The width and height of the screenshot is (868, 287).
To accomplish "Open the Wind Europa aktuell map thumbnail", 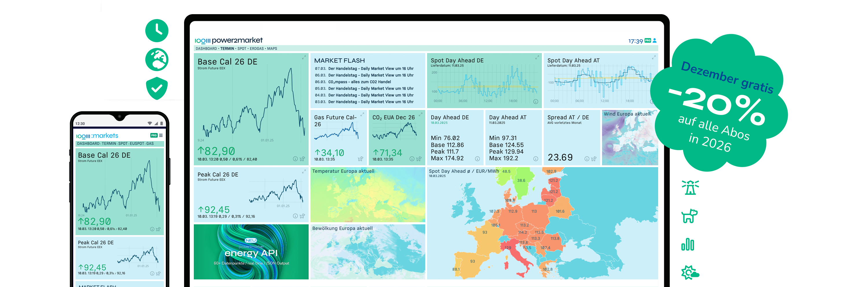I will tap(630, 138).
